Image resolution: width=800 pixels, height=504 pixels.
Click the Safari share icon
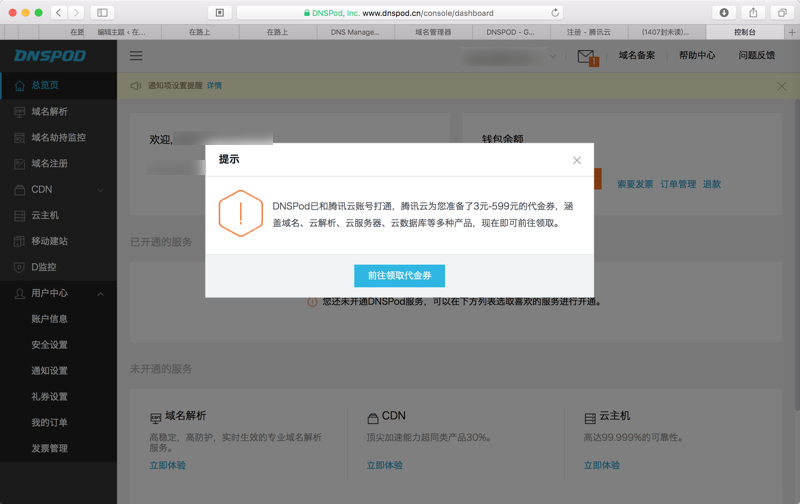click(753, 13)
